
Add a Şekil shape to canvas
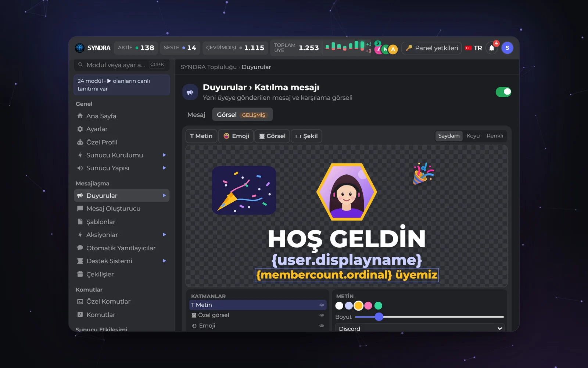(x=306, y=136)
